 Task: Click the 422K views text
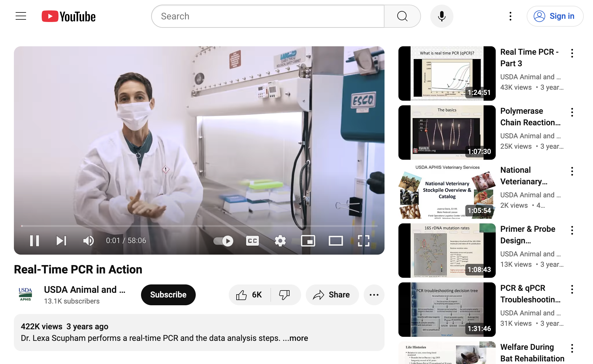tap(41, 326)
